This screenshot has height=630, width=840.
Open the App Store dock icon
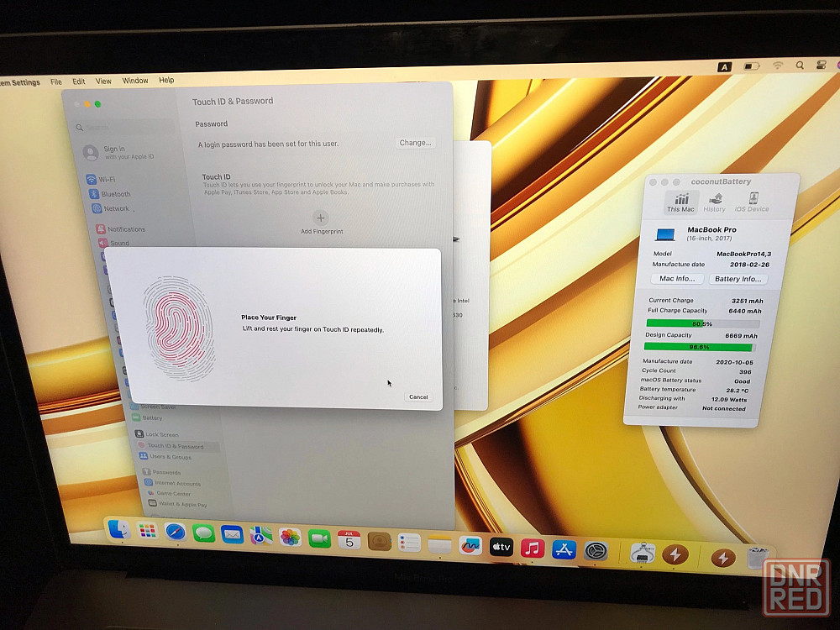click(564, 549)
